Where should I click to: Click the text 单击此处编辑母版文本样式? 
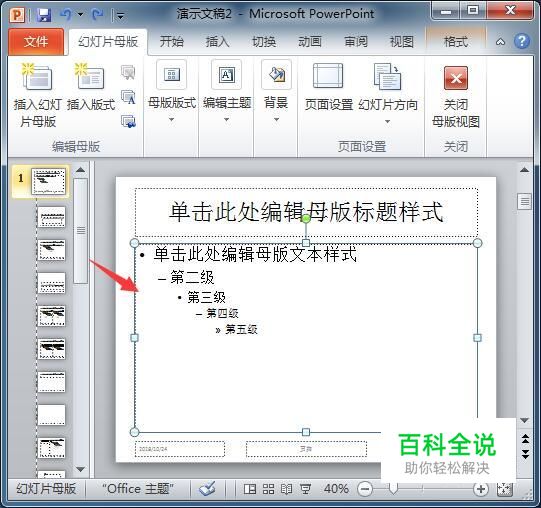tap(255, 254)
